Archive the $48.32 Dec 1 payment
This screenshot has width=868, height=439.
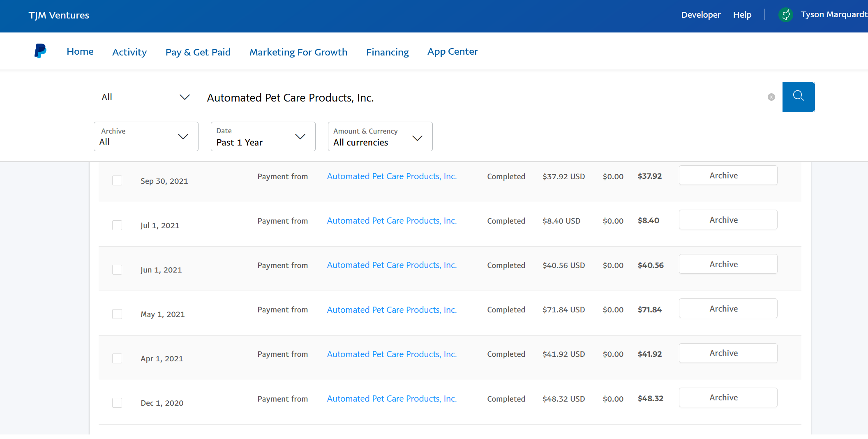(x=728, y=397)
